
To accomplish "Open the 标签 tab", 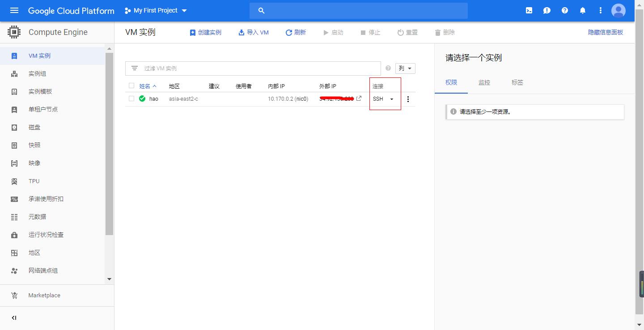I will pyautogui.click(x=517, y=82).
